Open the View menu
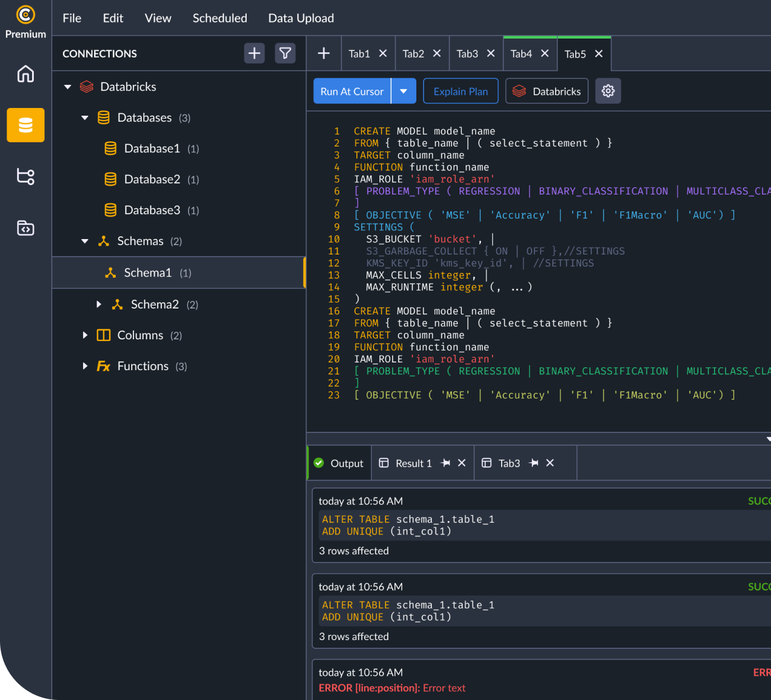Viewport: 771px width, 700px height. click(x=158, y=18)
